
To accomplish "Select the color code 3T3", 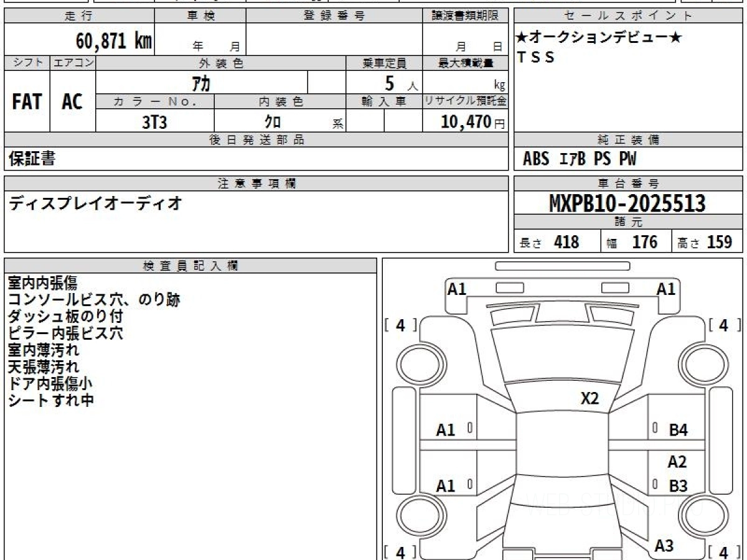I will tap(154, 122).
